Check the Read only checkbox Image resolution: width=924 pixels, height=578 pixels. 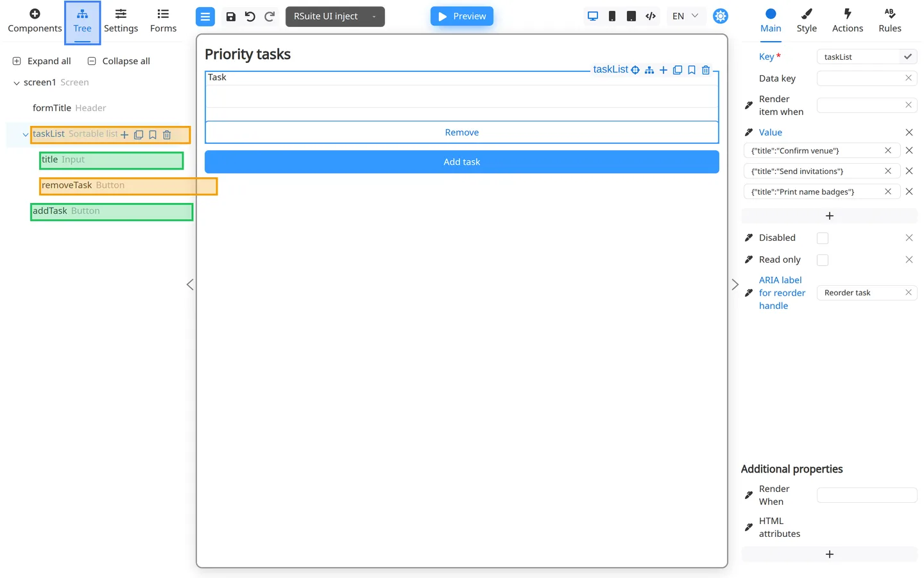(823, 260)
